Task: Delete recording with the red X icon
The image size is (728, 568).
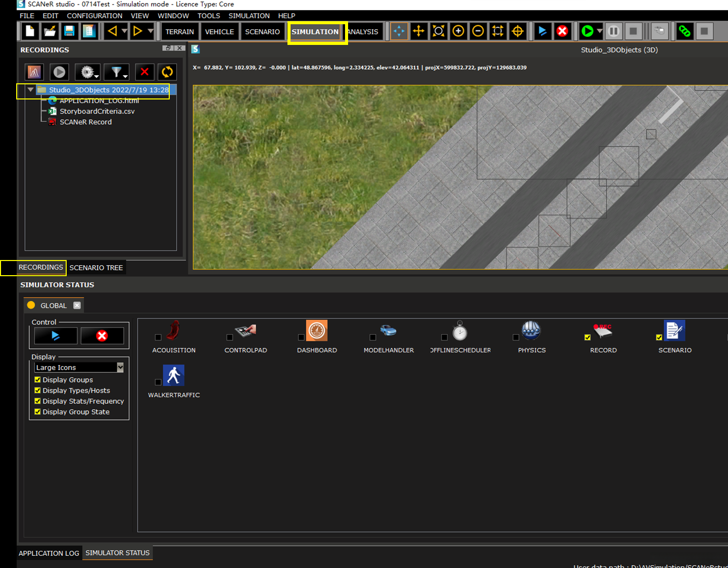Action: (x=144, y=72)
